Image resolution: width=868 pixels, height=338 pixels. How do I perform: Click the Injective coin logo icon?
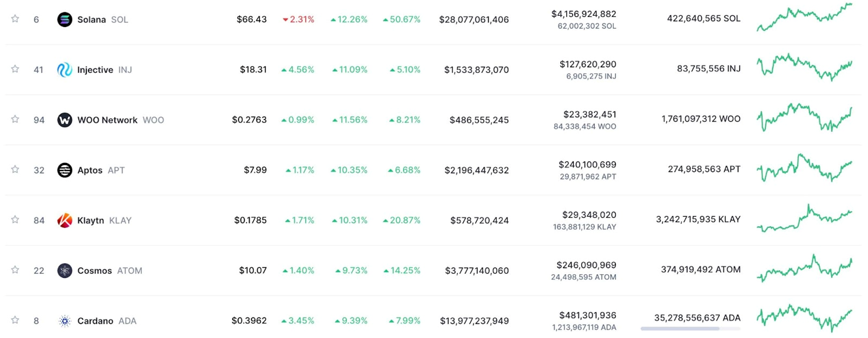click(64, 70)
